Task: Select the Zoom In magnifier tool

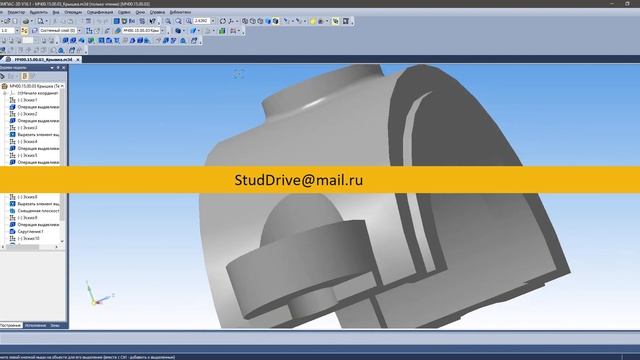Action: (x=168, y=21)
